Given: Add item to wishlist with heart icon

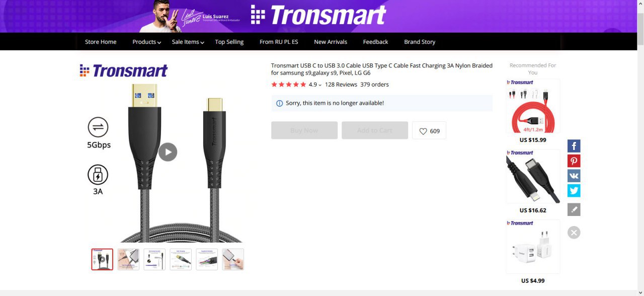Looking at the screenshot, I should 429,131.
